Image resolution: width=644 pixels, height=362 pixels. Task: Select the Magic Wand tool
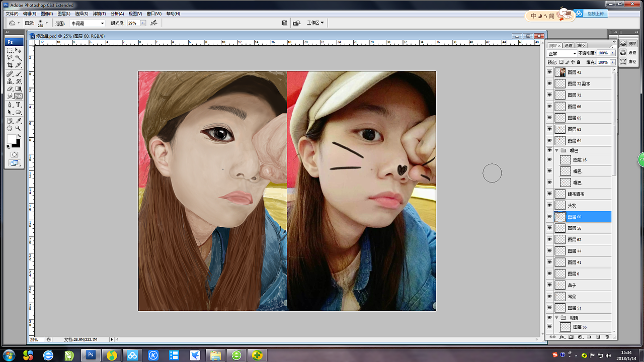(19, 58)
